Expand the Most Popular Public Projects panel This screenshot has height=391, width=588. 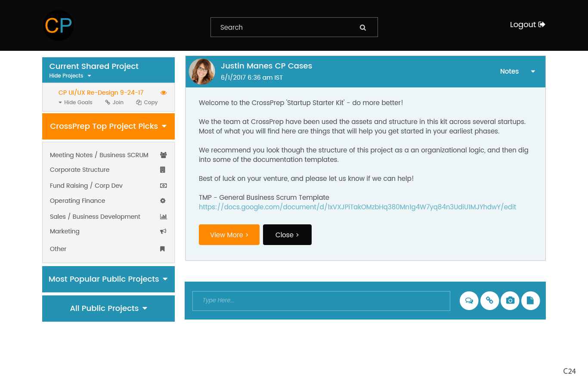pyautogui.click(x=108, y=279)
